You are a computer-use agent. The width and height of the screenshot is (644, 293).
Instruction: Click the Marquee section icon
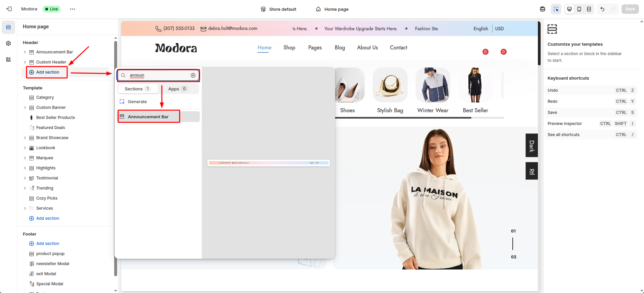tap(32, 158)
